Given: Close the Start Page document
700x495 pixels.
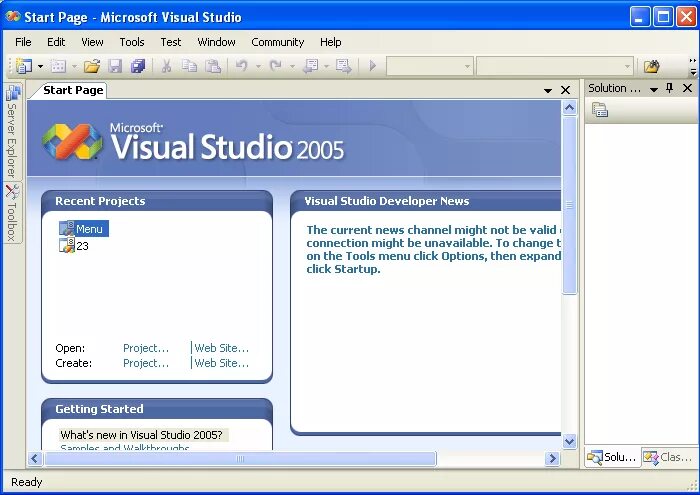Looking at the screenshot, I should click(x=565, y=90).
